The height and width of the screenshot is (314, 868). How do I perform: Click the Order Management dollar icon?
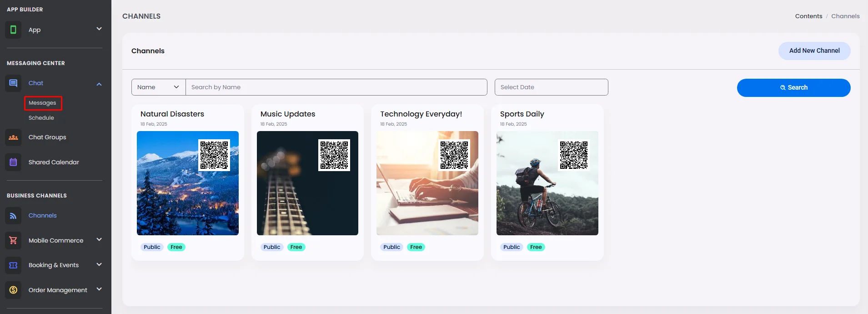(x=13, y=290)
